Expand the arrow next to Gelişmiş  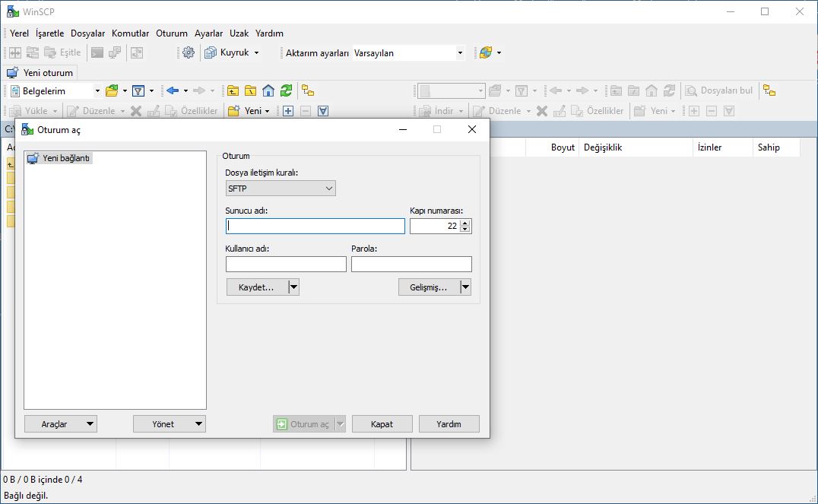pos(465,287)
